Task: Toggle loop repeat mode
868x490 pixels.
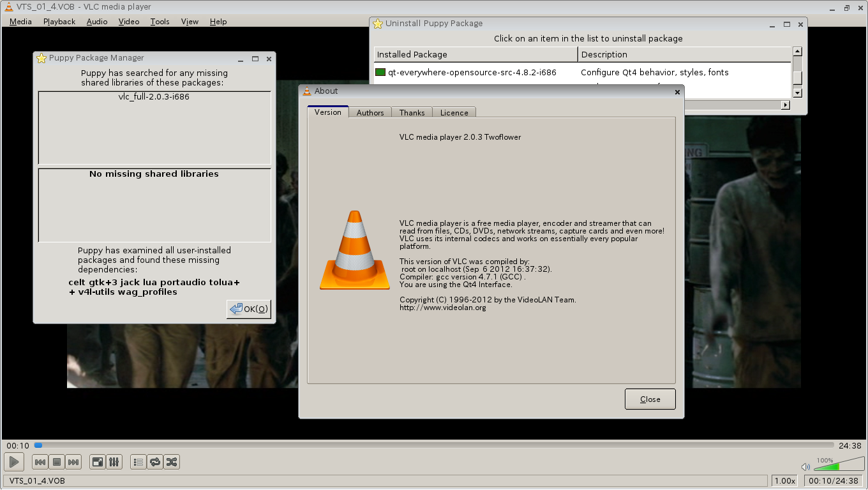Action: tap(154, 462)
